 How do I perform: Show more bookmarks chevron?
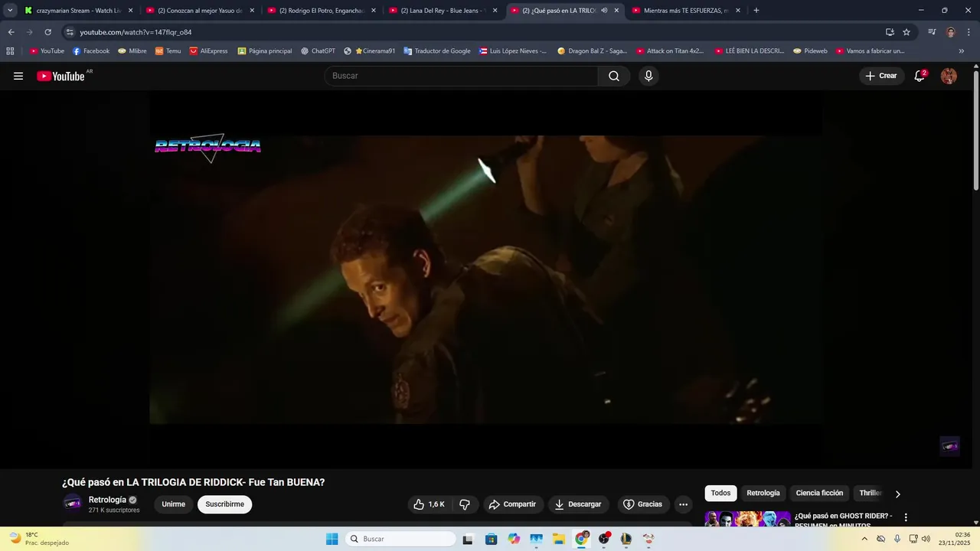pos(962,51)
